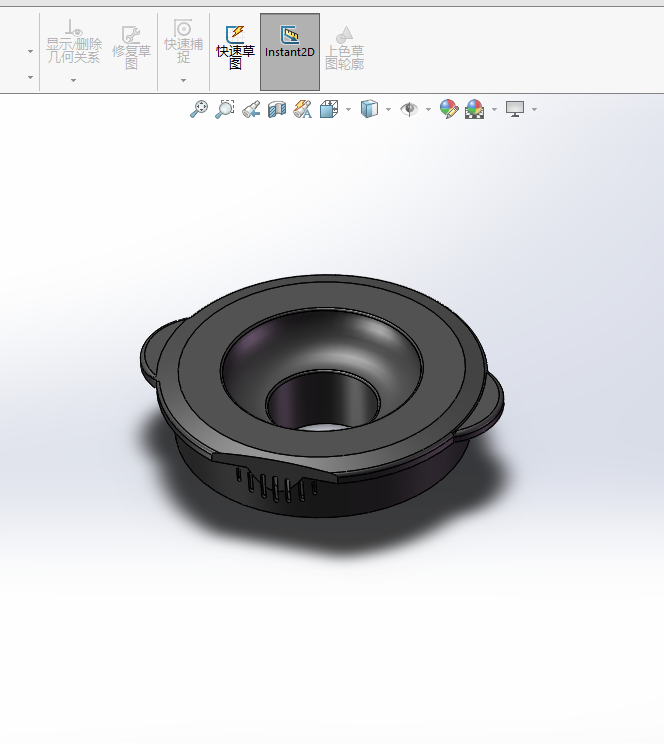Click the Repair Sketch (修复草图) tool
Screen dimensions: 664x744
click(131, 47)
